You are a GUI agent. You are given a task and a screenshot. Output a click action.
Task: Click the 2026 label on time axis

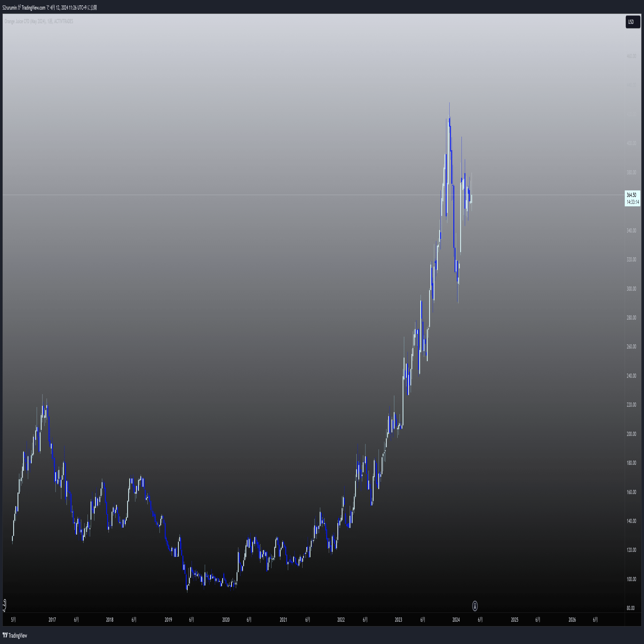572,620
